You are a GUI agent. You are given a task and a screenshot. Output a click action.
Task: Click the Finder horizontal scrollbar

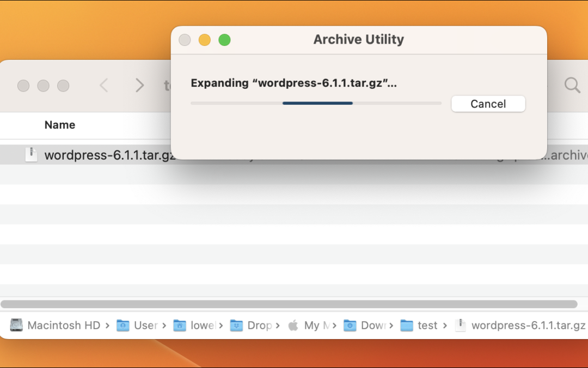point(289,304)
